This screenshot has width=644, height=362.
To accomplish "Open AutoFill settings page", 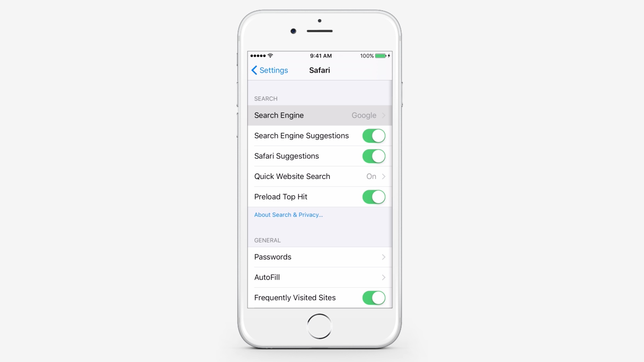I will click(x=319, y=277).
